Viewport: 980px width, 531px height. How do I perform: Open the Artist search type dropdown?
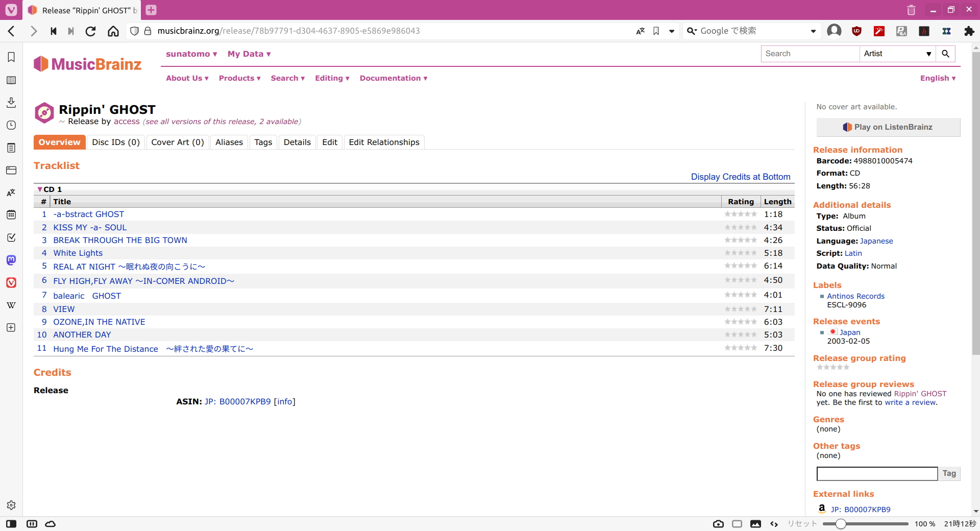[x=898, y=54]
